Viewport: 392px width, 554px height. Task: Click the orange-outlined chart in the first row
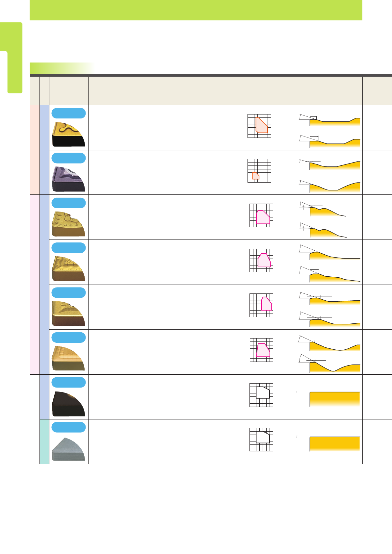click(x=259, y=126)
